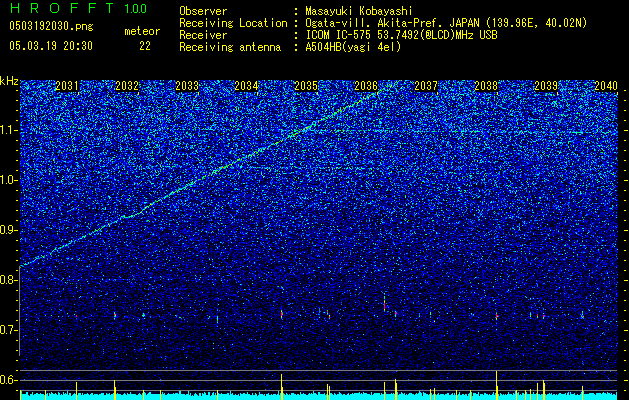The width and height of the screenshot is (629, 400).
Task: Click the 2034 time marker
Action: (246, 86)
